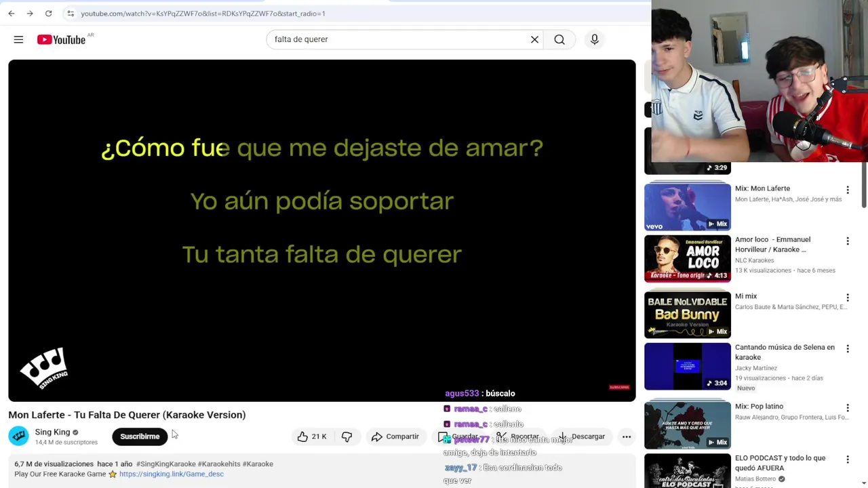Click the Sing King watermark in player
The width and height of the screenshot is (868, 488).
tap(44, 368)
